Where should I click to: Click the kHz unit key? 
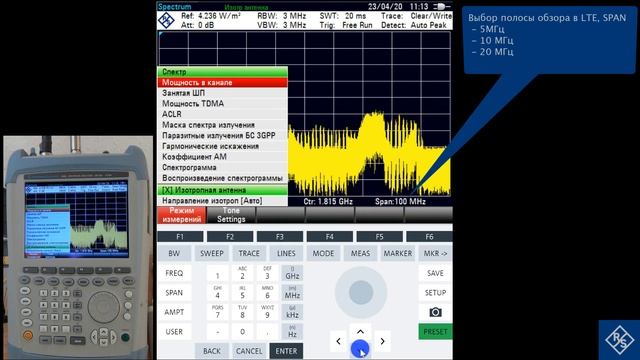coord(292,312)
